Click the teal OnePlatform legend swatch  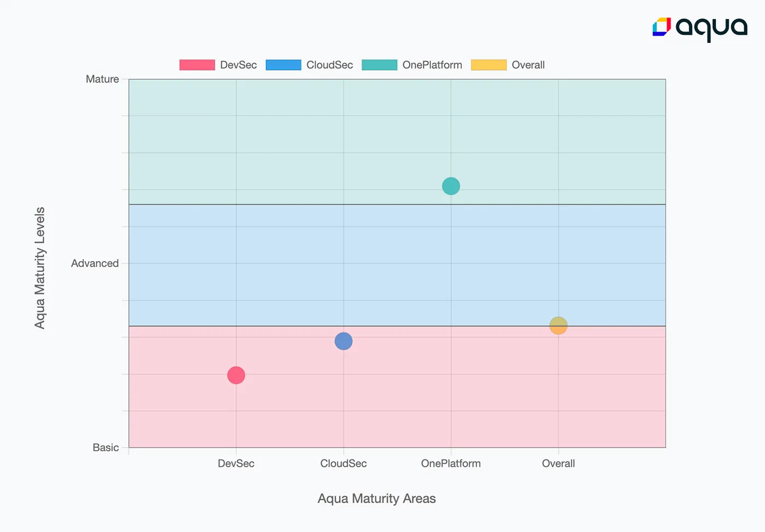379,65
